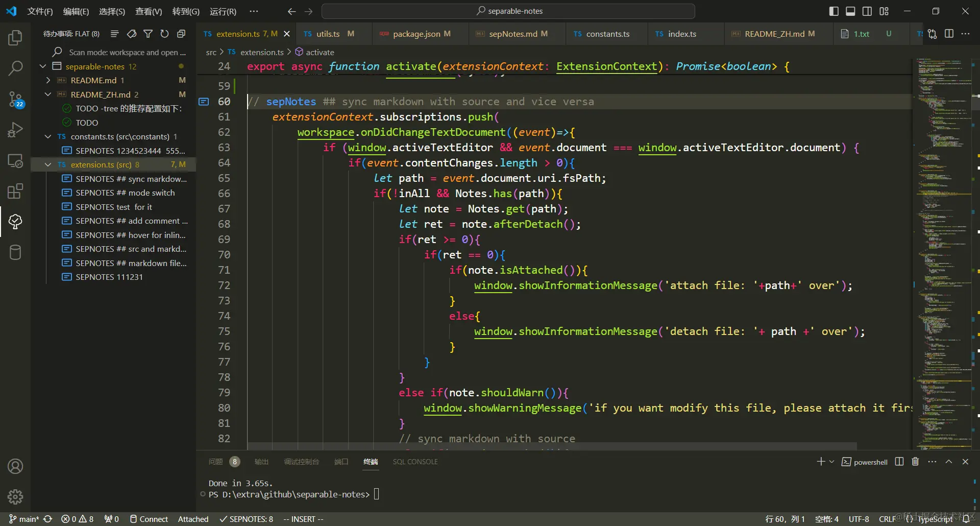
Task: Switch to the sepNotes.md tab
Action: (517, 34)
